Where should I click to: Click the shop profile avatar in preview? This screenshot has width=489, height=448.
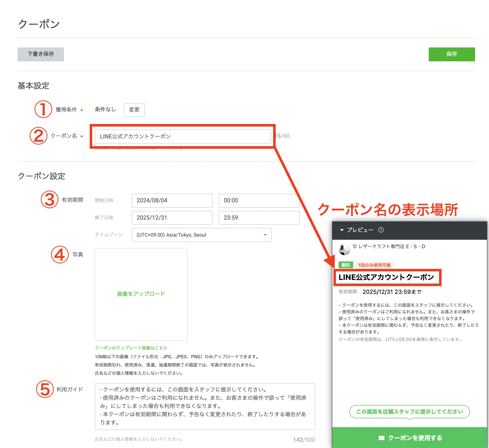pos(344,249)
